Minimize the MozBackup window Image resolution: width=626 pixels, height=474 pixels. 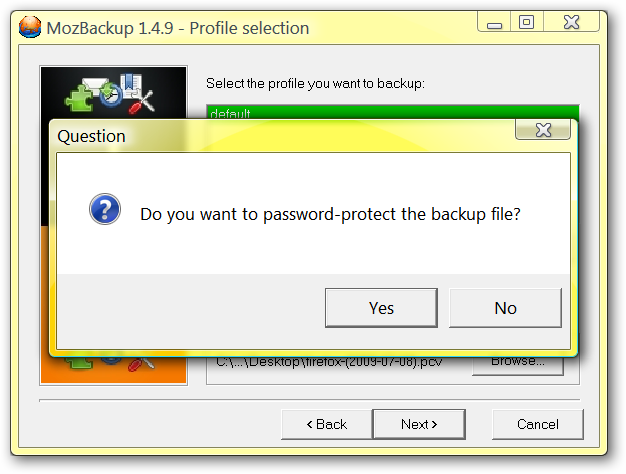coord(494,22)
